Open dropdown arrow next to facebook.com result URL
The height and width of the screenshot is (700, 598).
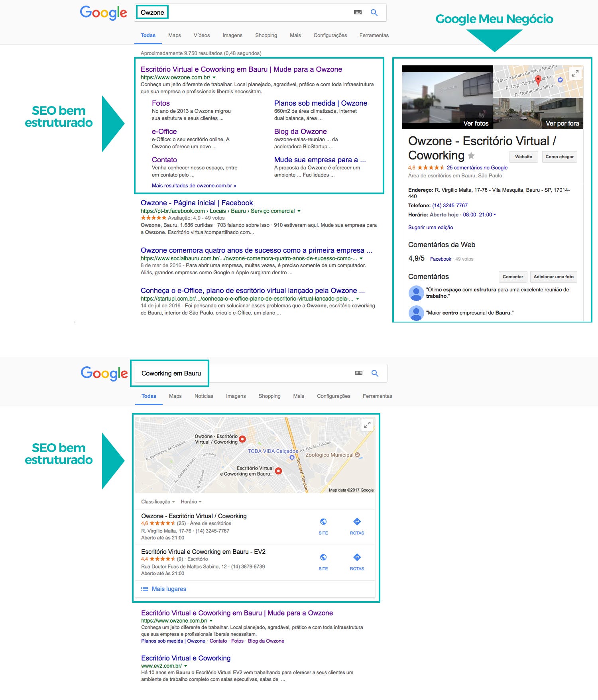(x=299, y=211)
